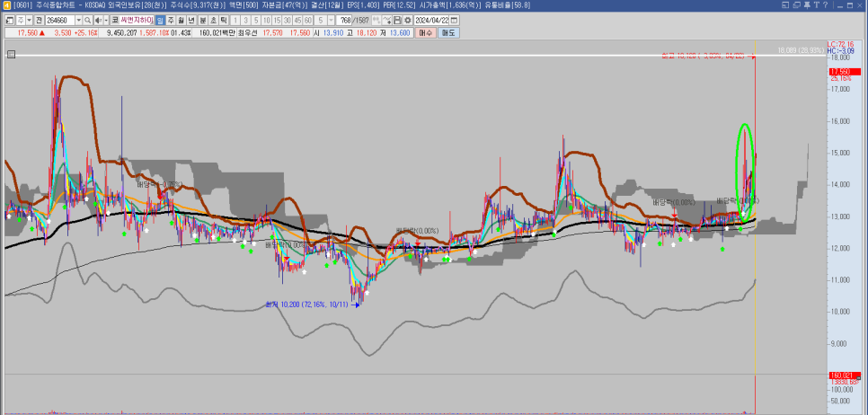Click the speaker sound icon
868x415 pixels.
[98, 21]
